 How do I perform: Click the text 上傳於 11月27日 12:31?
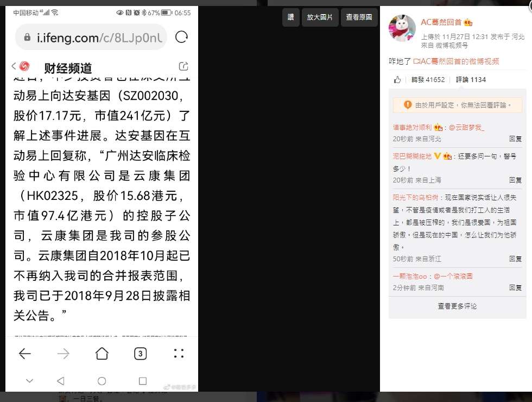[455, 37]
